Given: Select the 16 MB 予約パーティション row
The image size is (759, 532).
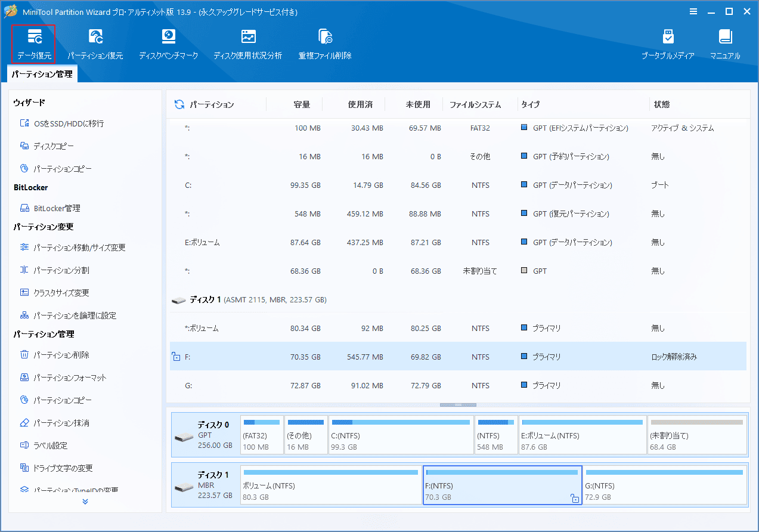Looking at the screenshot, I should [x=458, y=157].
